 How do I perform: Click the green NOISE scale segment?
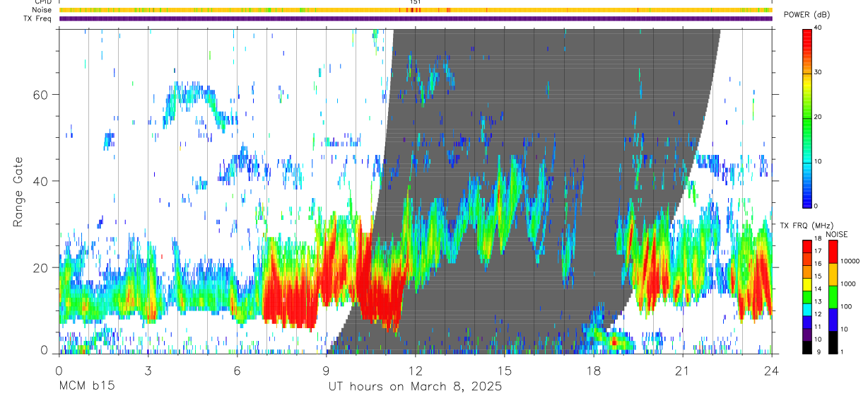pyautogui.click(x=833, y=297)
